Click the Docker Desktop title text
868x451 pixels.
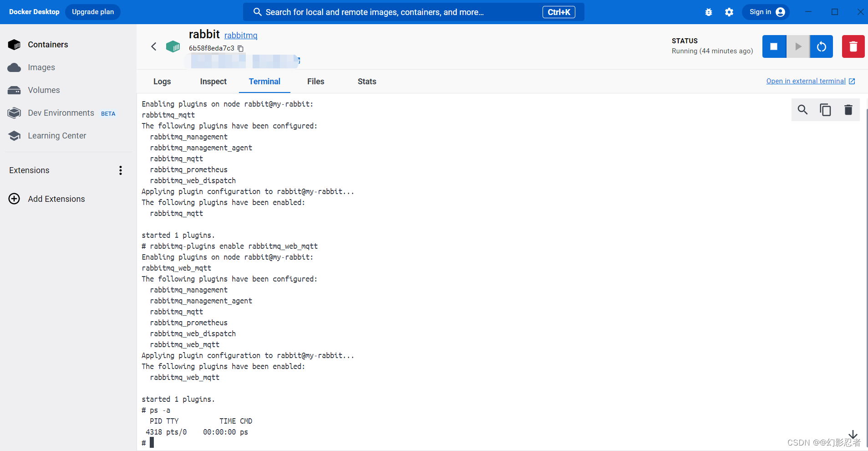tap(34, 12)
